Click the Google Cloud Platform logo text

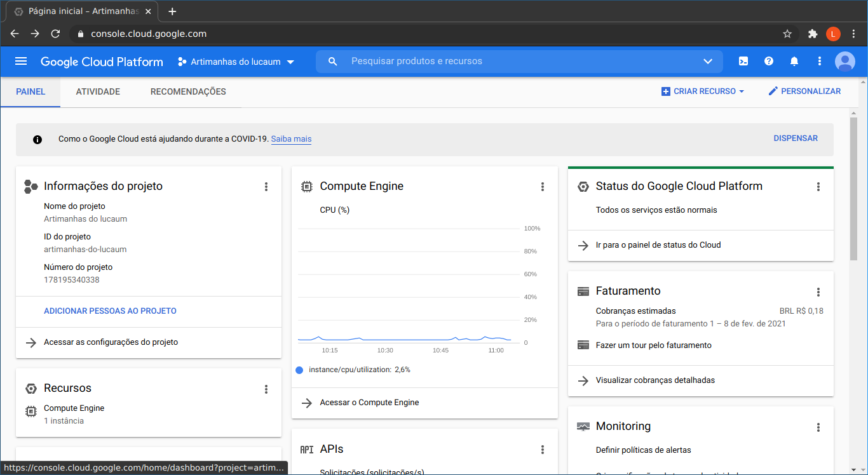102,62
